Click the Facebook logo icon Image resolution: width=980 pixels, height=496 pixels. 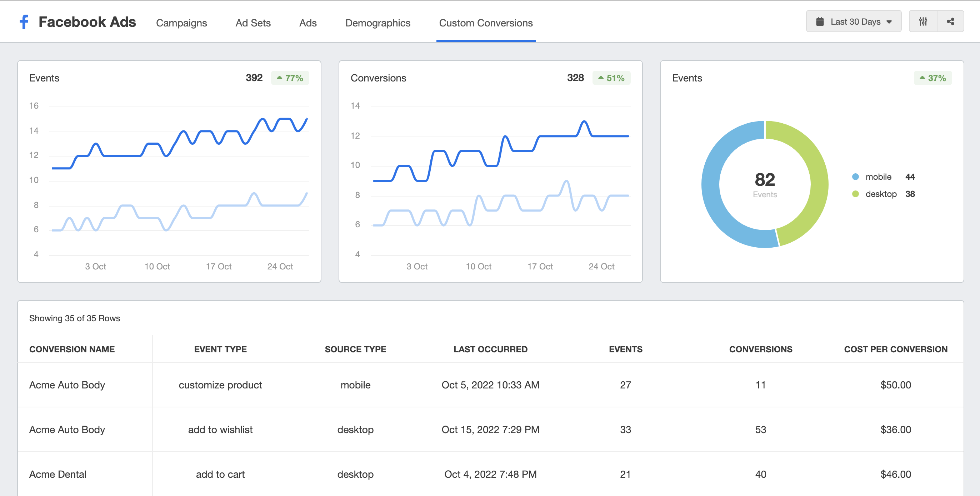tap(24, 21)
